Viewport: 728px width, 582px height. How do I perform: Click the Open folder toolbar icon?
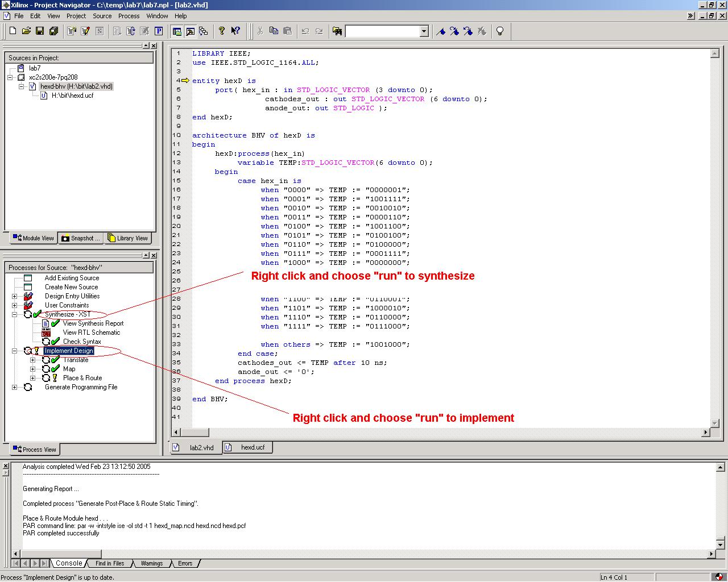[26, 31]
